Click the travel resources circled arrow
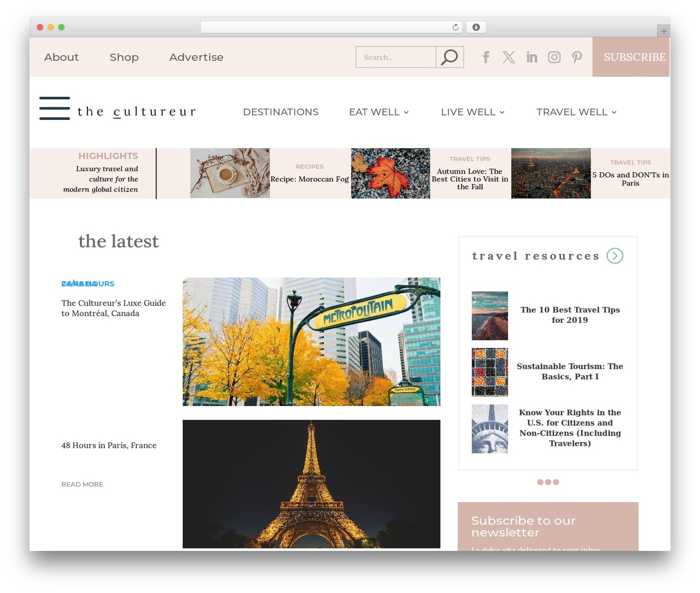The width and height of the screenshot is (700, 593). [x=615, y=255]
